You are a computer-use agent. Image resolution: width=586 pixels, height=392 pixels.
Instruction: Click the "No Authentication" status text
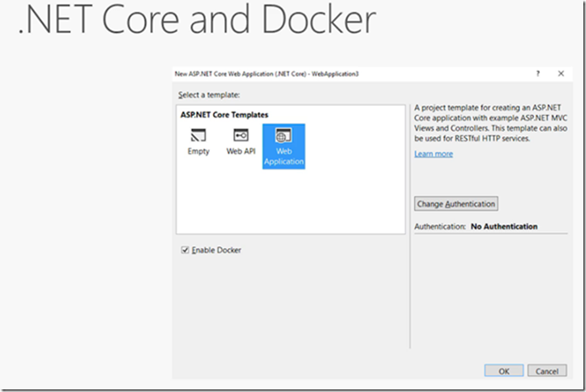504,226
